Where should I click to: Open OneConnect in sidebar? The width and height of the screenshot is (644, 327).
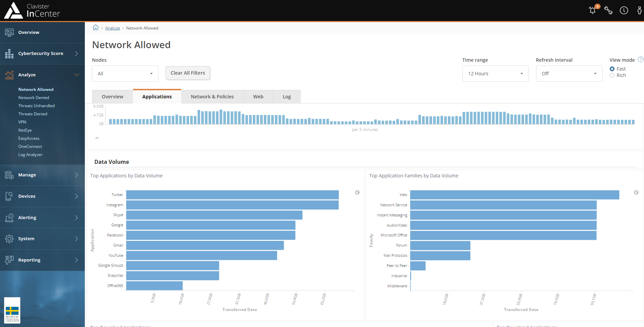(x=30, y=147)
